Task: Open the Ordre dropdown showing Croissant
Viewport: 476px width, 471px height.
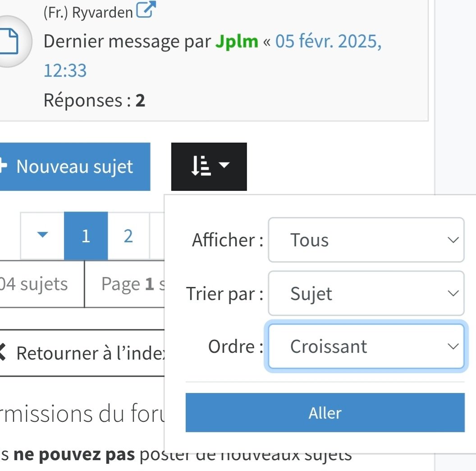Action: click(366, 346)
